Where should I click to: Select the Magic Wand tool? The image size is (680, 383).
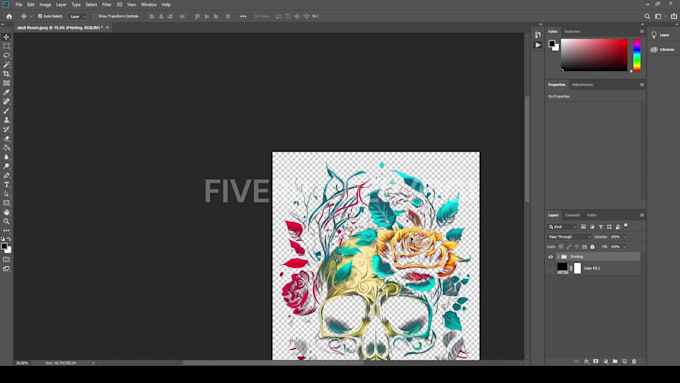tap(7, 65)
